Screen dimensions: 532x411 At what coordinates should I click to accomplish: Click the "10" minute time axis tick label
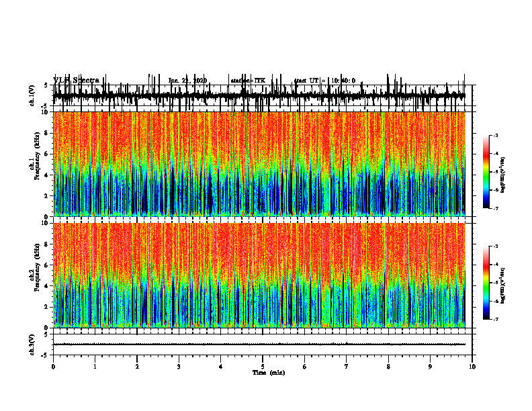[472, 367]
